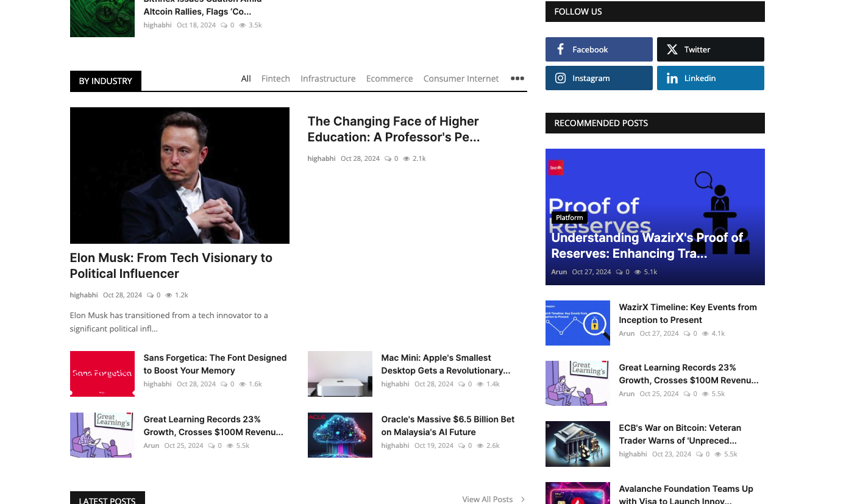
Task: Click comment icon under Elon Musk article
Action: click(150, 295)
